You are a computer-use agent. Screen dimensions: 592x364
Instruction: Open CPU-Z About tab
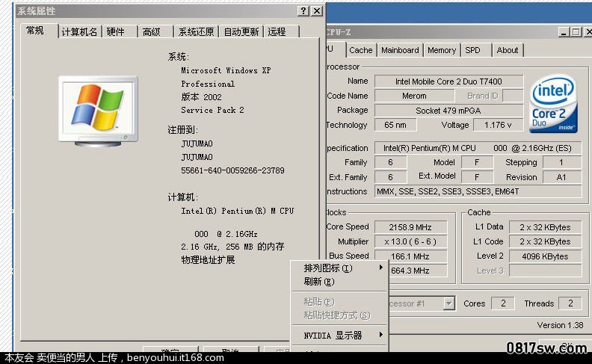click(x=508, y=50)
